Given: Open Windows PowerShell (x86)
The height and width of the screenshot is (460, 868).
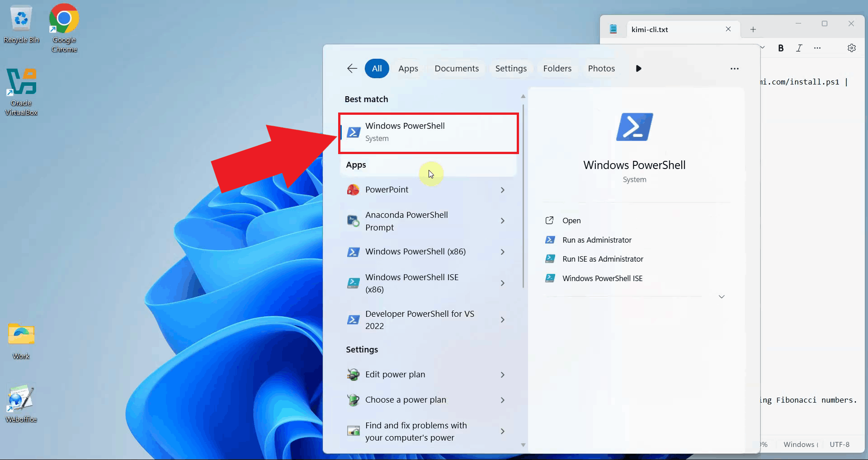Looking at the screenshot, I should pos(415,251).
